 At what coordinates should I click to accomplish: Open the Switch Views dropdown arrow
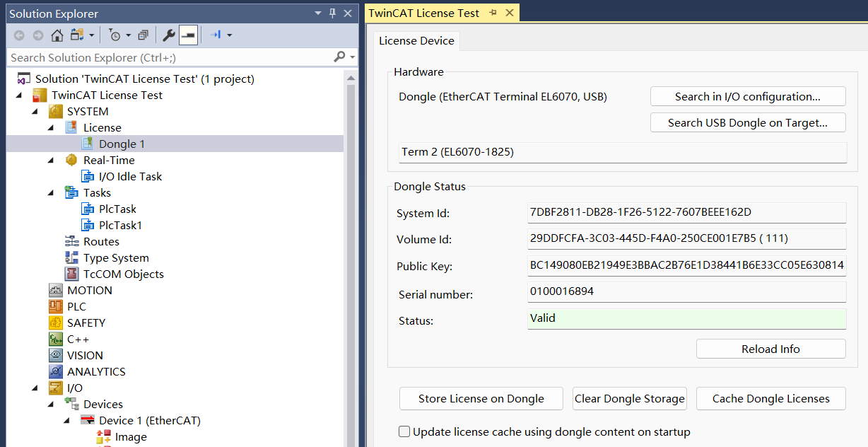pos(92,35)
